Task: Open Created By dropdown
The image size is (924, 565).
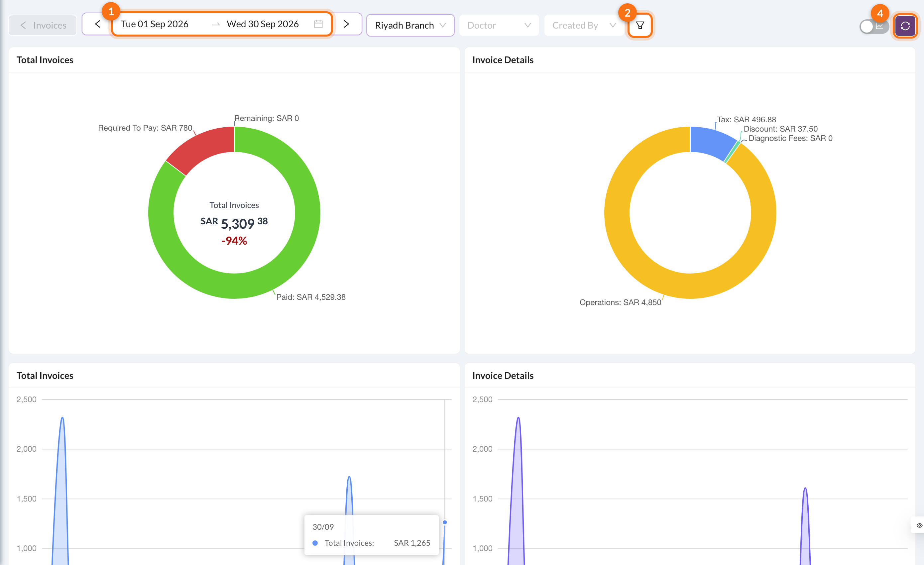Action: [584, 25]
